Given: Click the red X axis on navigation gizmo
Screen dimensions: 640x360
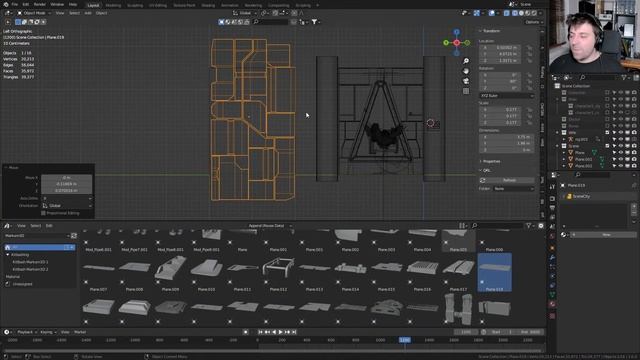Looking at the screenshot, I should [x=457, y=42].
